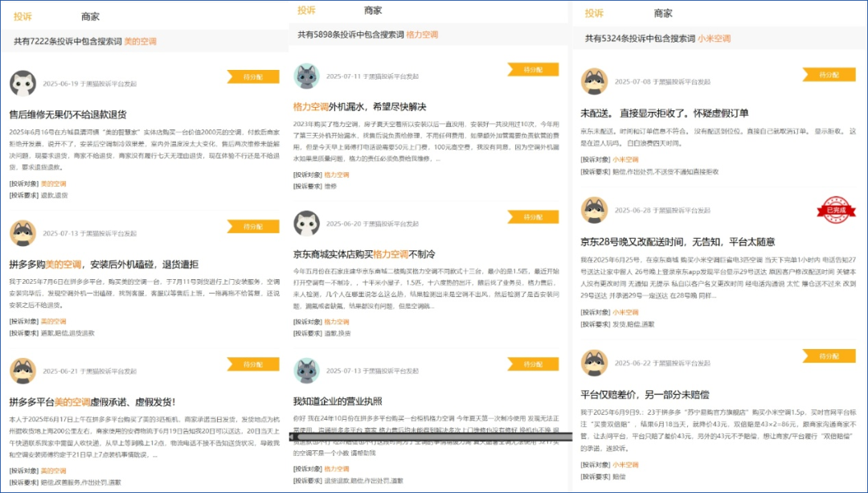The height and width of the screenshot is (493, 868).
Task: Click 美的空调 投诉对象 link under 虚假发货 complaint
Action: pos(54,470)
